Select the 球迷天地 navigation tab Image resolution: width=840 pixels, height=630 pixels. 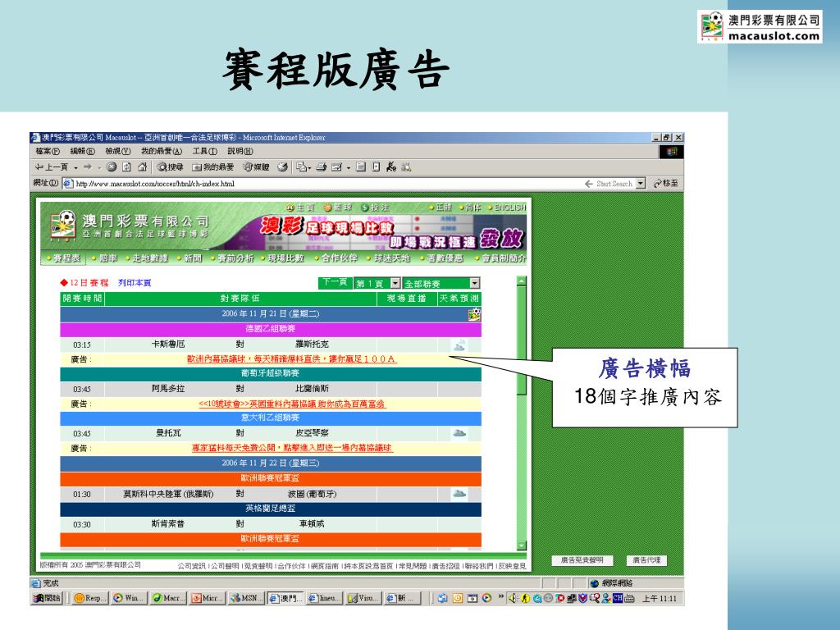tap(388, 258)
